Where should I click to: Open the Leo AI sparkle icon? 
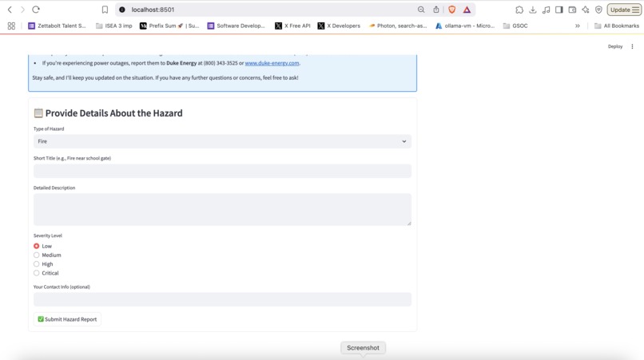coord(585,10)
